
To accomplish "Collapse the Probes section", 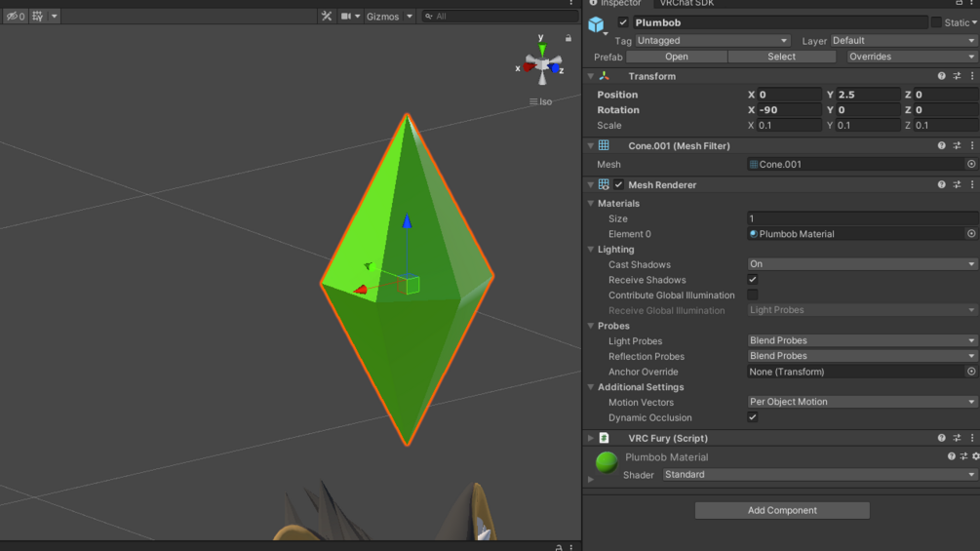I will pos(591,326).
